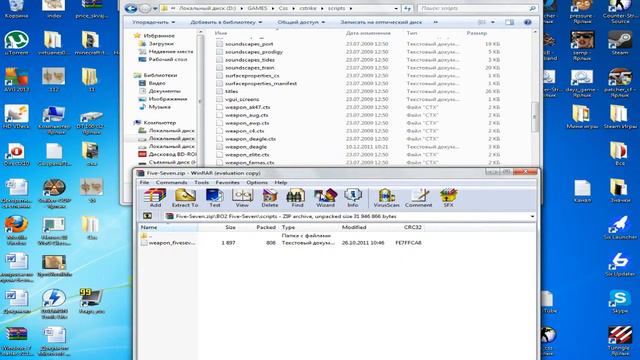Go up one level in WinRAR path bar
The image size is (640, 360).
tap(147, 216)
